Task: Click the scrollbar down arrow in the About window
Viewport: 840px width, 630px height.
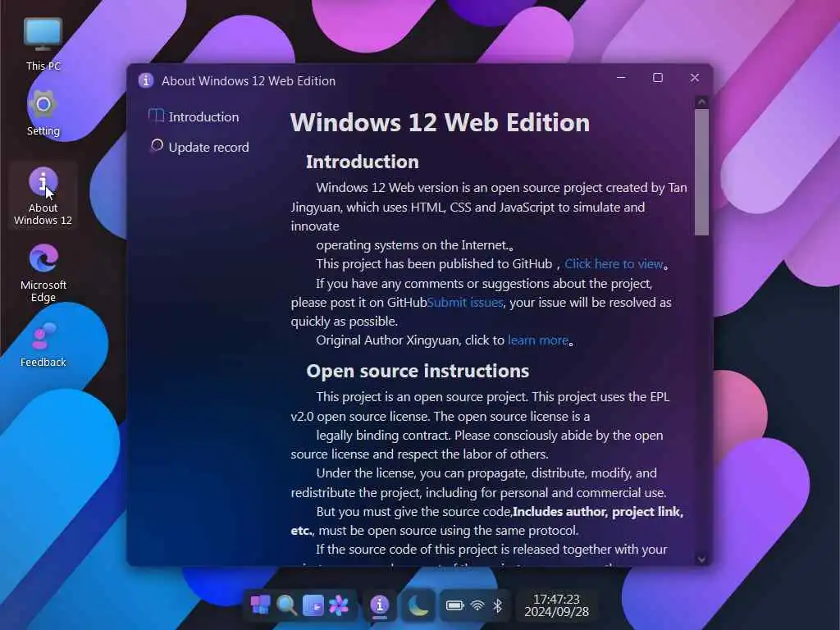Action: 702,559
